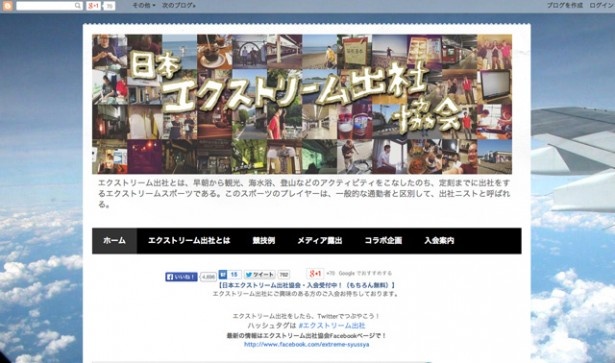Click the tweet count 792
This screenshot has width=615, height=363.
tap(284, 275)
